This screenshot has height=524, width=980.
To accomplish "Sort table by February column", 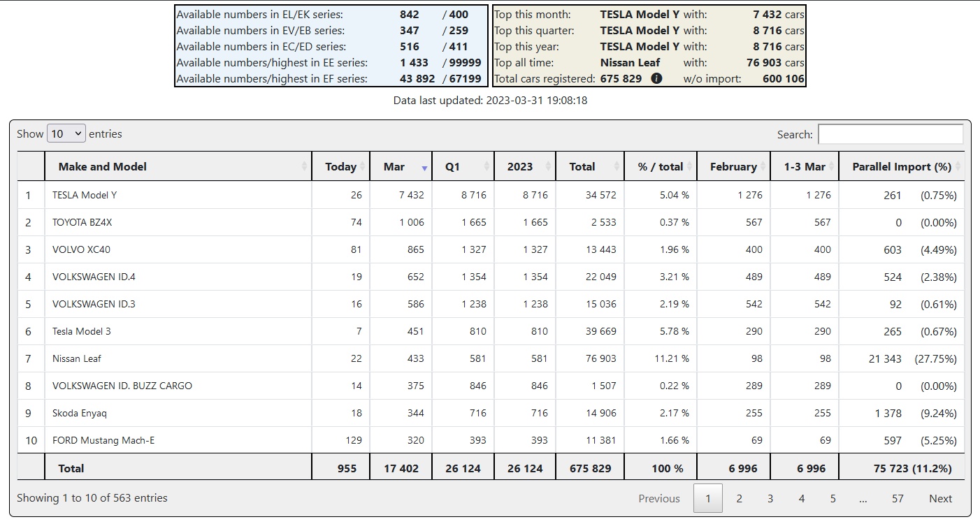I will (x=734, y=166).
